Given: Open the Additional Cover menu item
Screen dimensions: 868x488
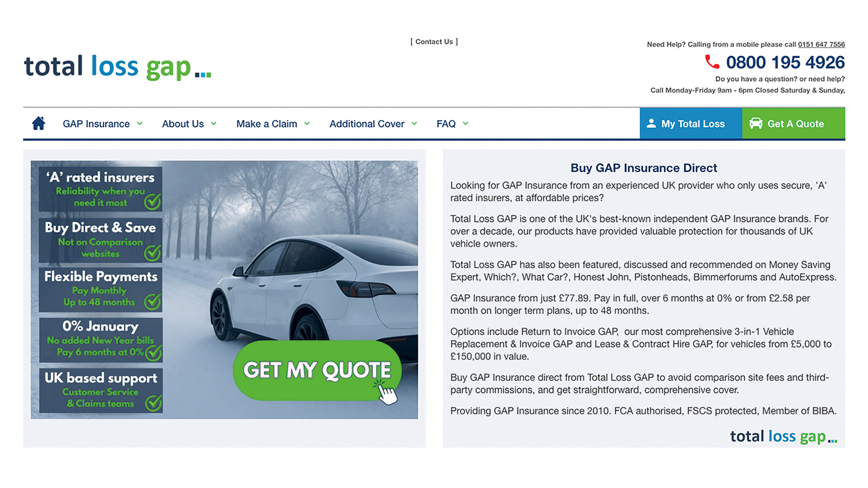Looking at the screenshot, I should click(367, 124).
